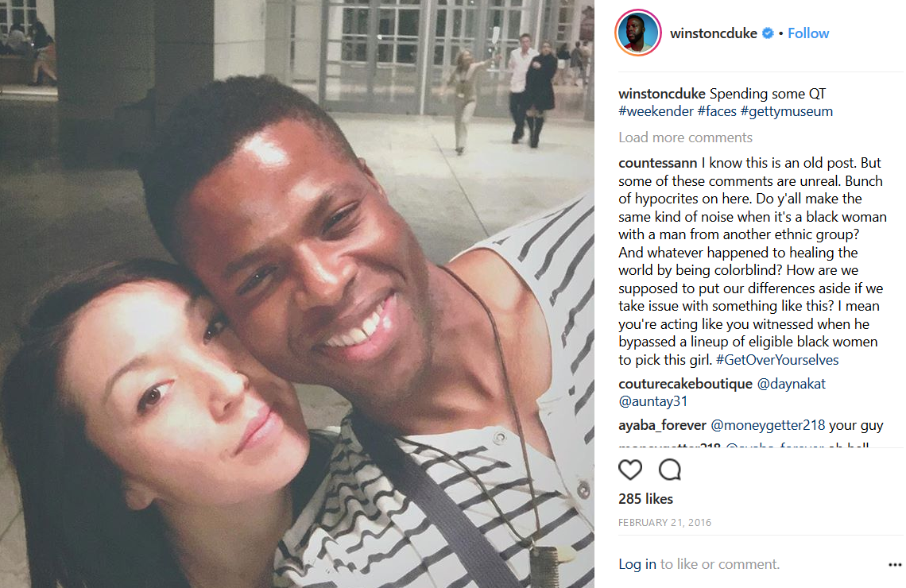This screenshot has width=906, height=588.
Task: Load more comments
Action: click(x=685, y=137)
